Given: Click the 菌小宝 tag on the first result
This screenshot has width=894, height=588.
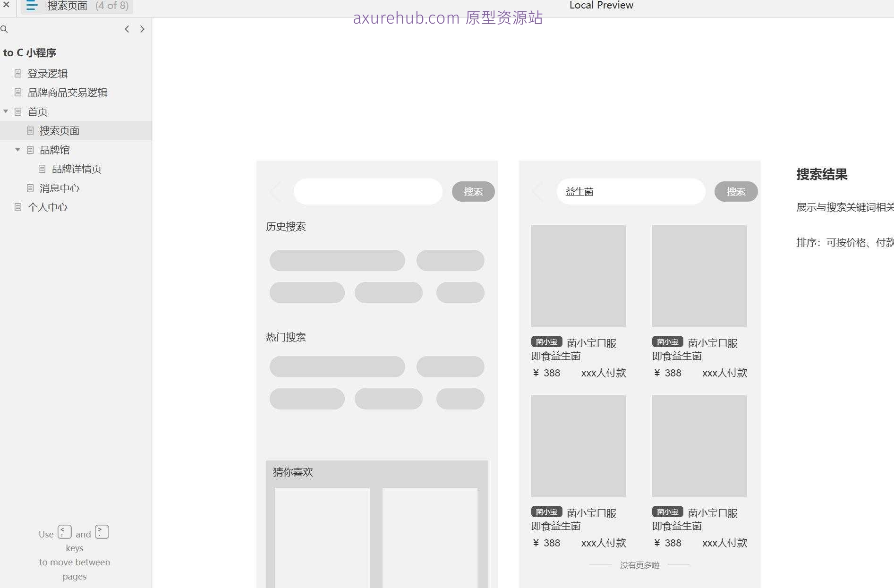Looking at the screenshot, I should (x=546, y=341).
